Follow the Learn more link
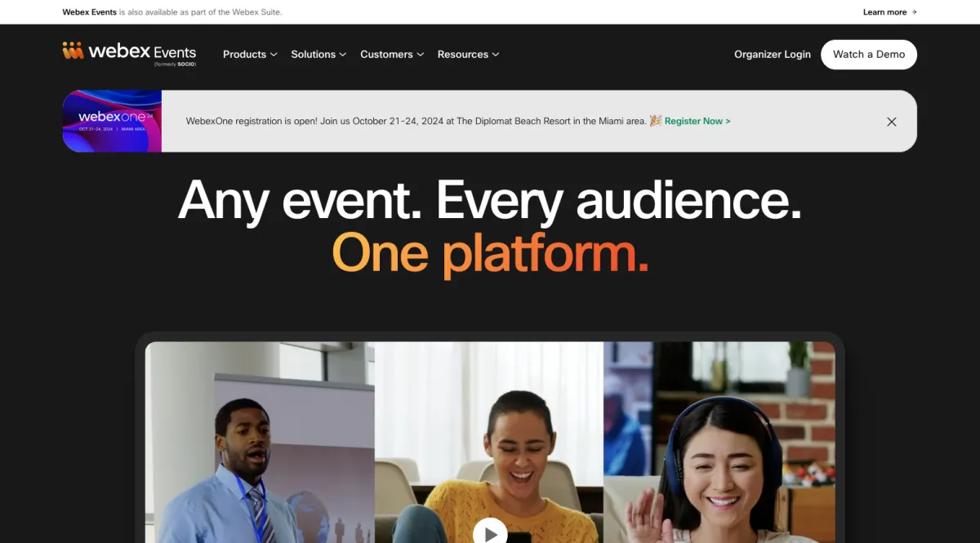The width and height of the screenshot is (980, 543). (x=890, y=12)
